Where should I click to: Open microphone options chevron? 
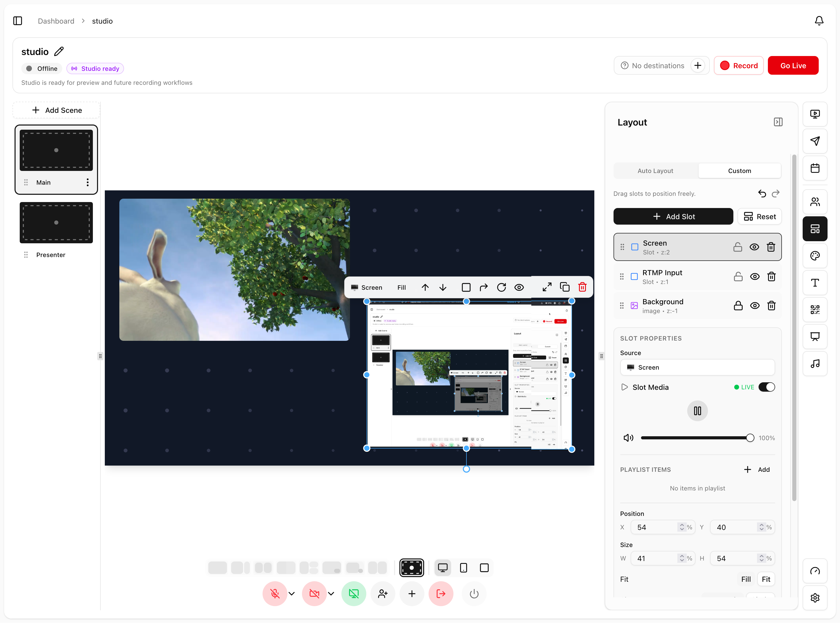[292, 594]
